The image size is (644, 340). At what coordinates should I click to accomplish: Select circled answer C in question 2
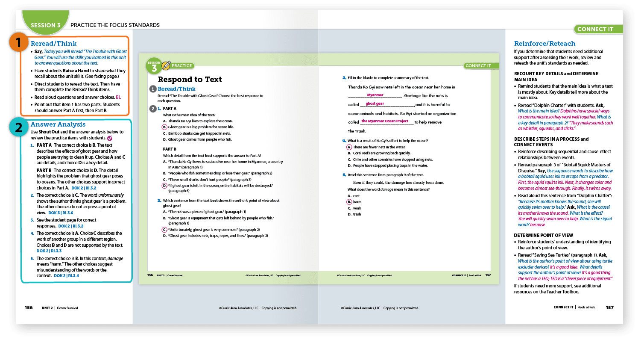tap(164, 230)
